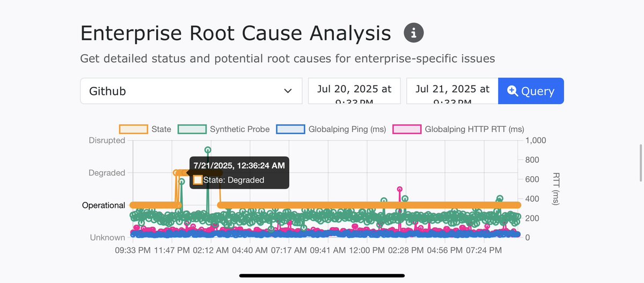Toggle the Synthetic Probe legend entry
This screenshot has height=283, width=644.
[x=223, y=129]
